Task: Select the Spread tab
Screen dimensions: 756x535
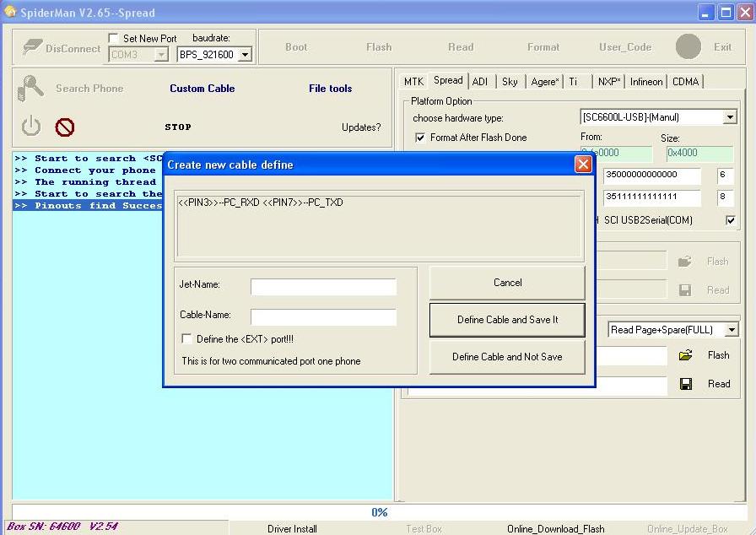Action: pos(448,80)
